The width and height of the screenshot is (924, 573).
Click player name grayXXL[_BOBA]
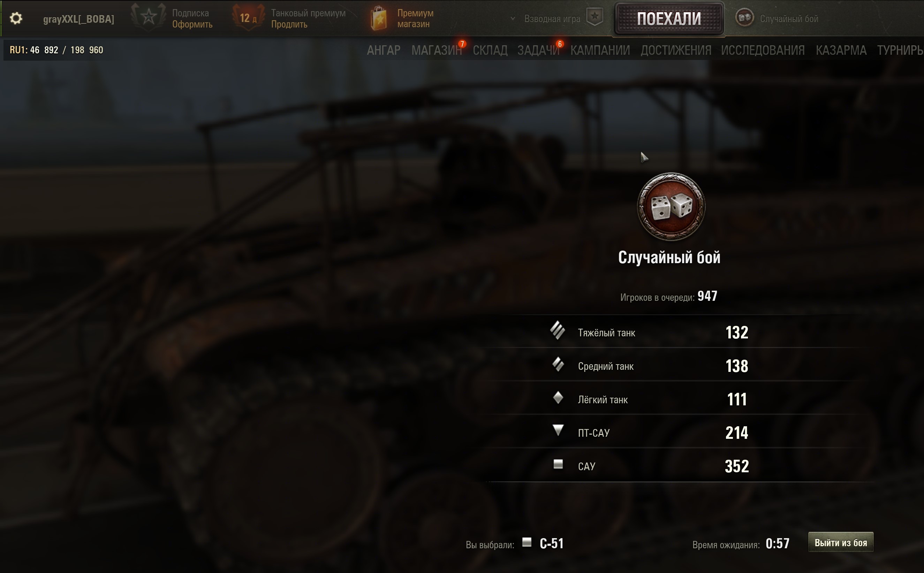[x=78, y=19]
